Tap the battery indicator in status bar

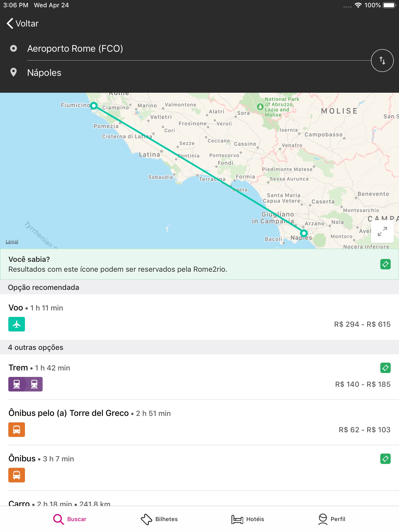tap(389, 5)
